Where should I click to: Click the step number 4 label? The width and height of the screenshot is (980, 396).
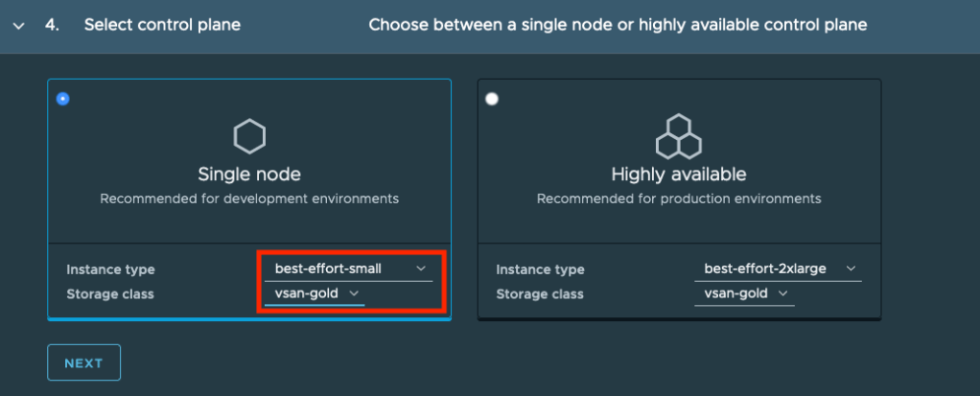coord(52,25)
